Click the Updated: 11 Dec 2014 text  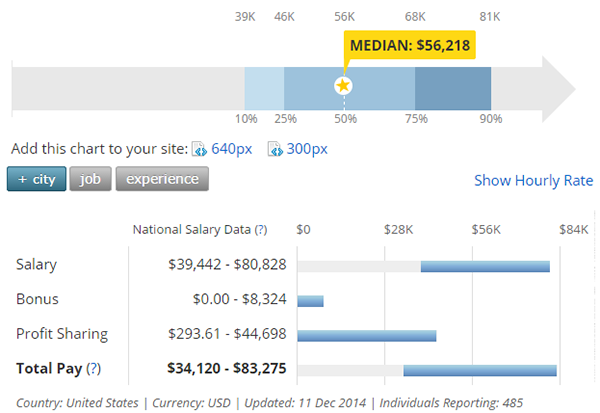(305, 403)
